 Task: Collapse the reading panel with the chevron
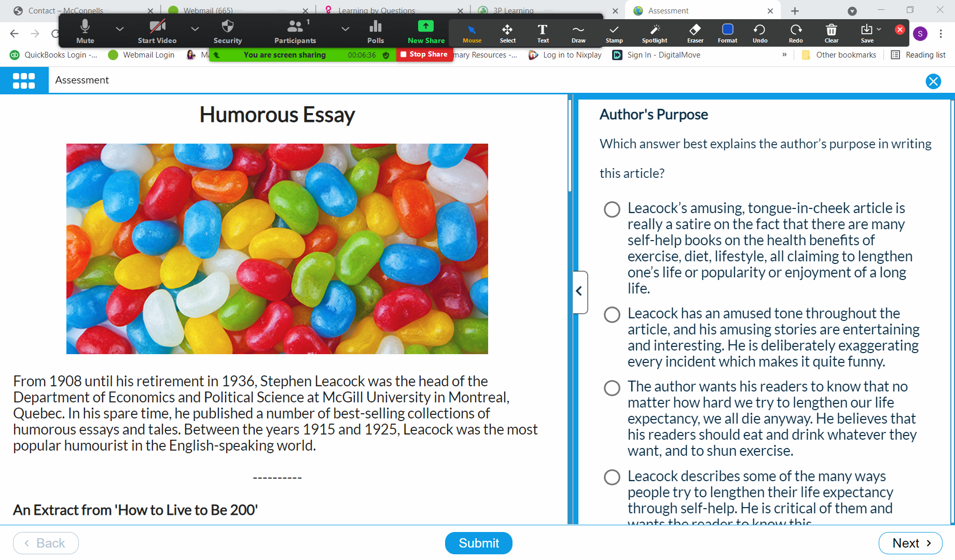[579, 291]
